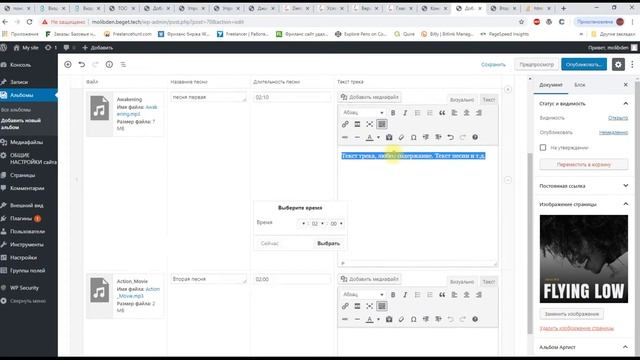Click Save draft link
The image size is (640, 360).
493,64
